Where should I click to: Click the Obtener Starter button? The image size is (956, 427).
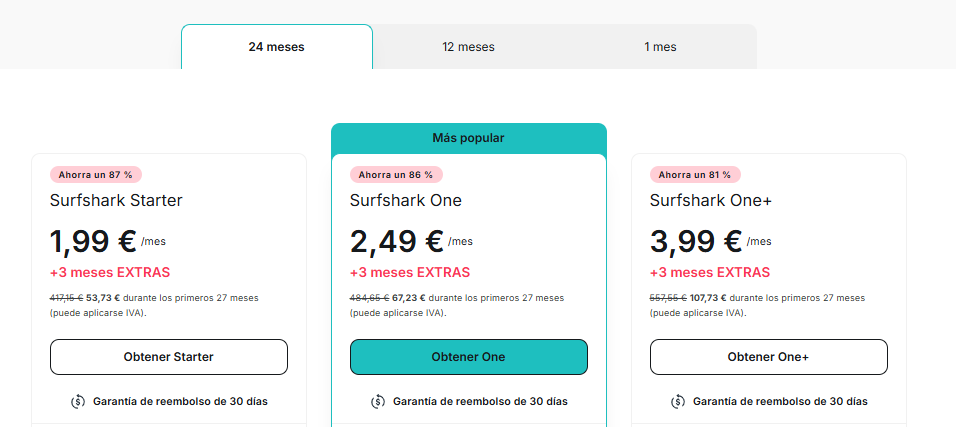[x=168, y=357]
